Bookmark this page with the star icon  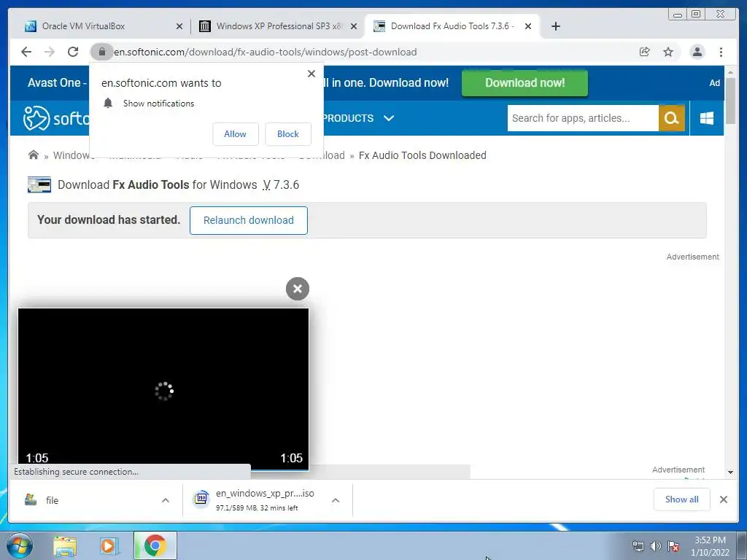coord(668,52)
